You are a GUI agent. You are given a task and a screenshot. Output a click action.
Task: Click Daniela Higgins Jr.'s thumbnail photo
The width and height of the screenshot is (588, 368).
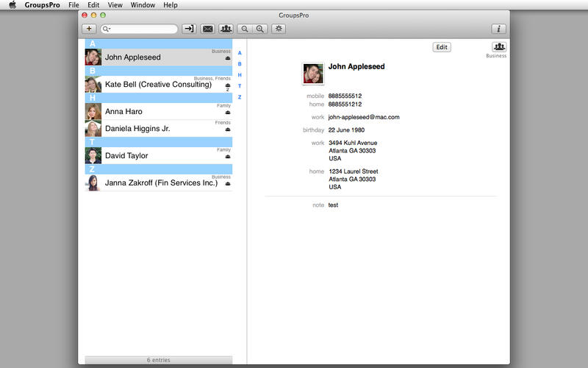(x=93, y=128)
